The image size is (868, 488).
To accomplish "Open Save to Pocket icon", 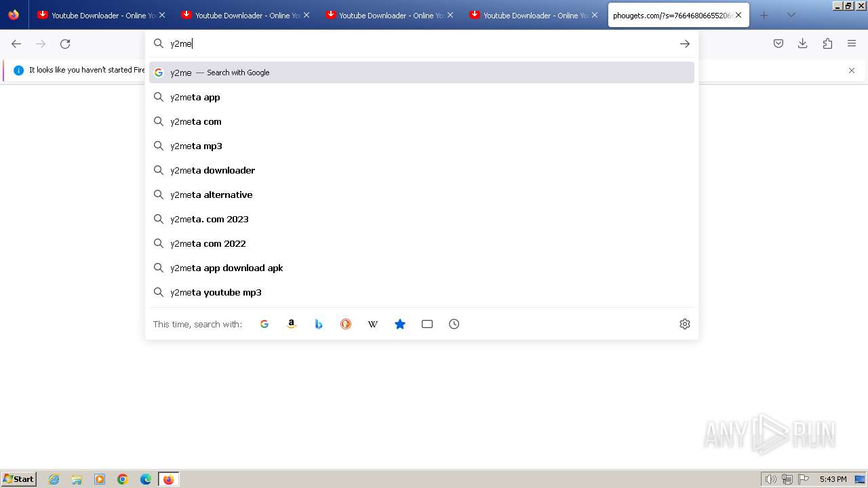I will [x=778, y=43].
